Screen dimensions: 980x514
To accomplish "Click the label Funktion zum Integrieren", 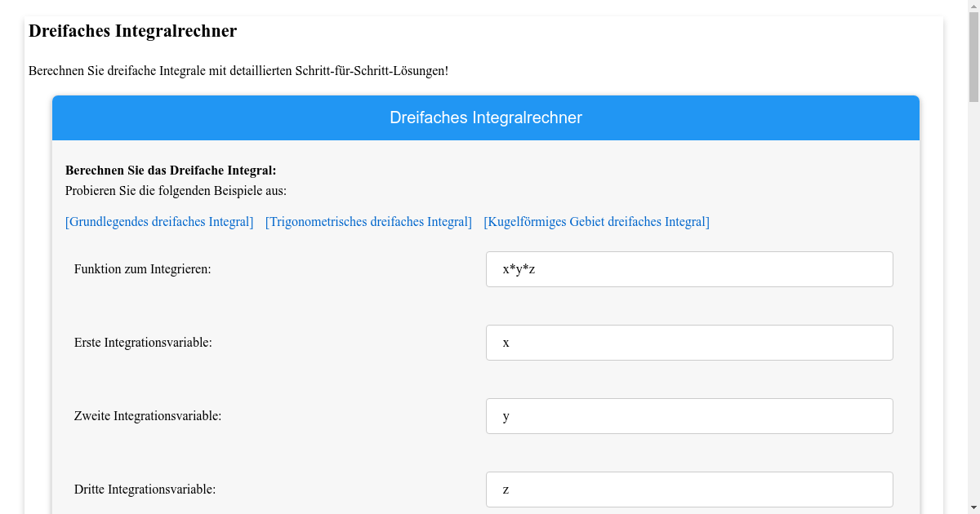I will tap(143, 268).
